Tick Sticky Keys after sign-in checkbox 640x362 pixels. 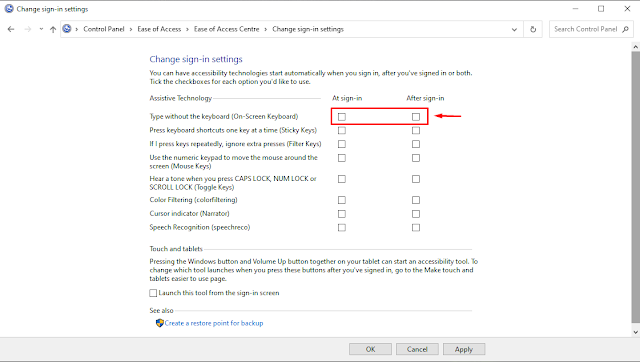pos(416,130)
